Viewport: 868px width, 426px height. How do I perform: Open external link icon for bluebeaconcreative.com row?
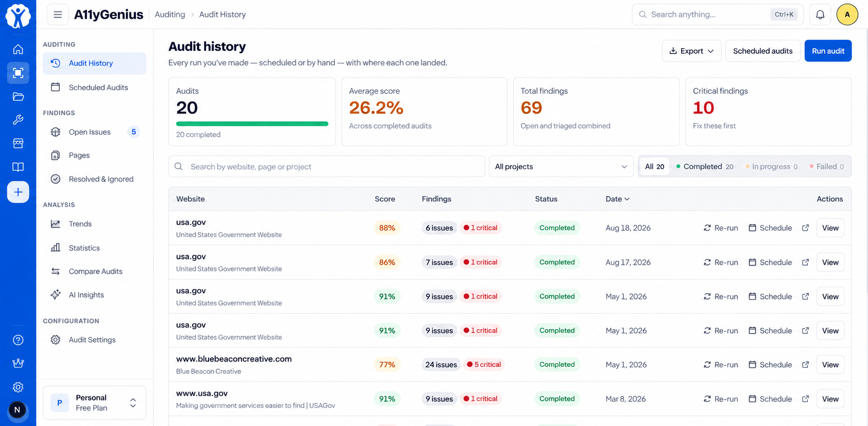click(805, 364)
